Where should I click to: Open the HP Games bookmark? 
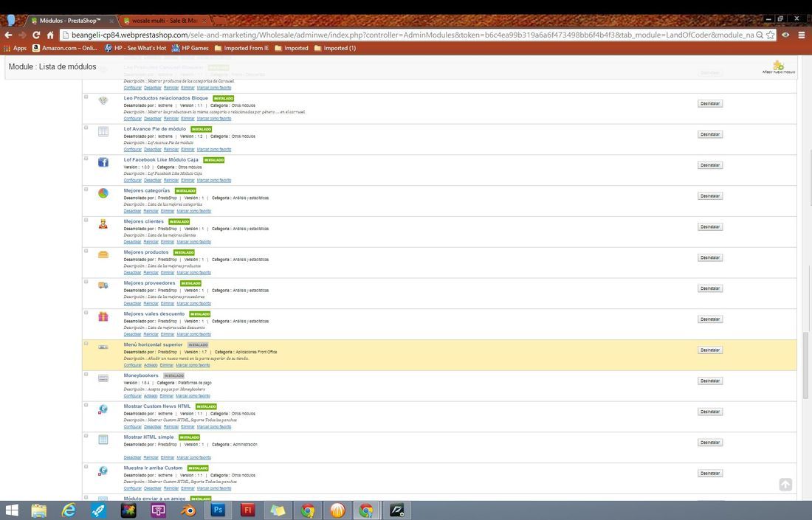(190, 48)
